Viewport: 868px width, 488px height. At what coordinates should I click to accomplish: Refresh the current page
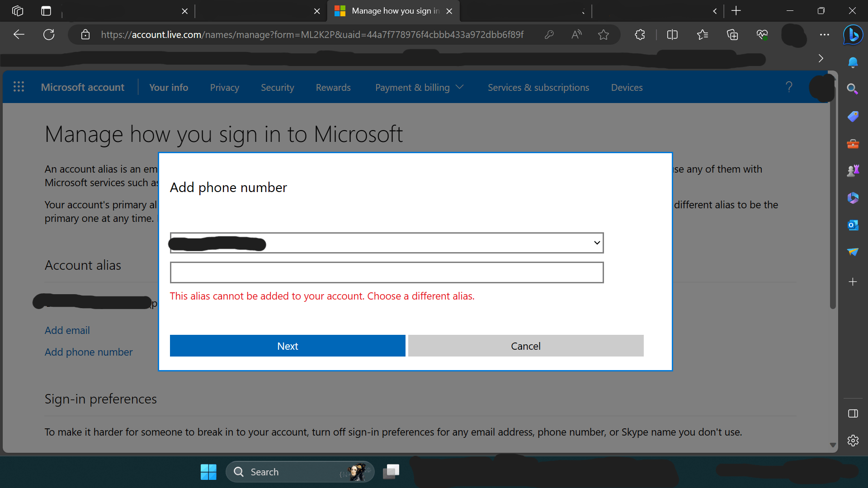(49, 35)
